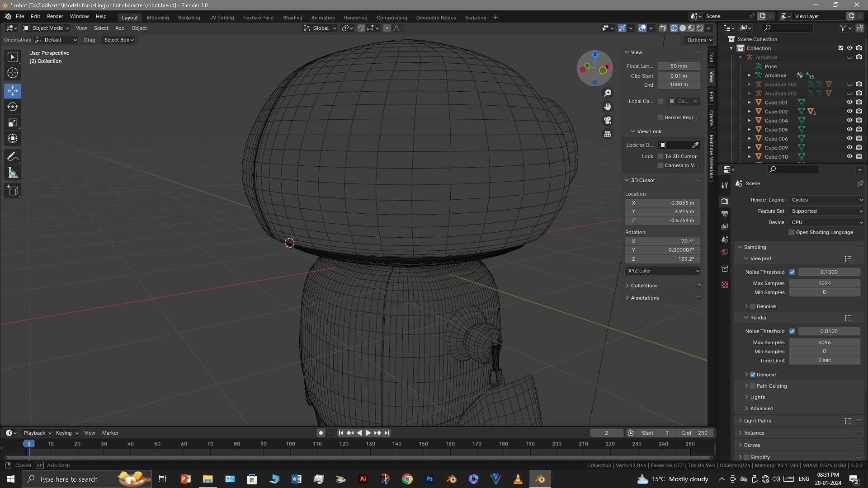Select the Scale tool
This screenshot has width=868, height=488.
click(13, 122)
